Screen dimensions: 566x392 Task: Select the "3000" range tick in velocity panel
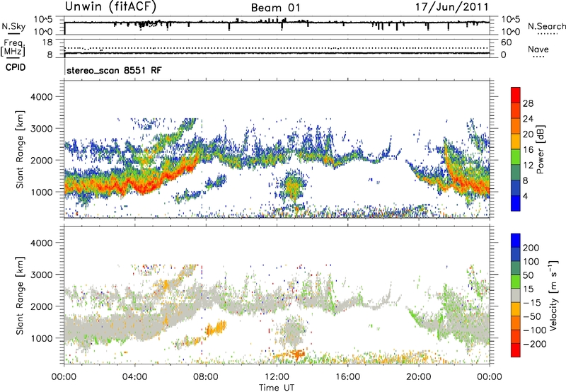41,275
